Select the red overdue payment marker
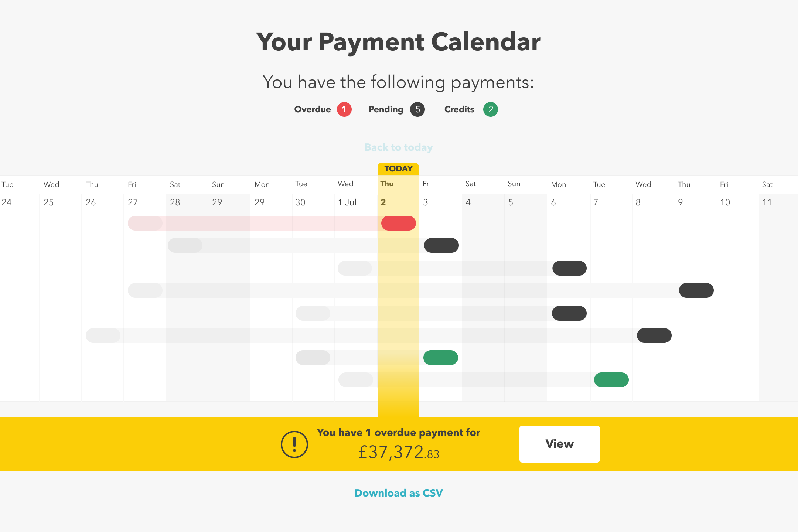The image size is (798, 532). pos(398,223)
